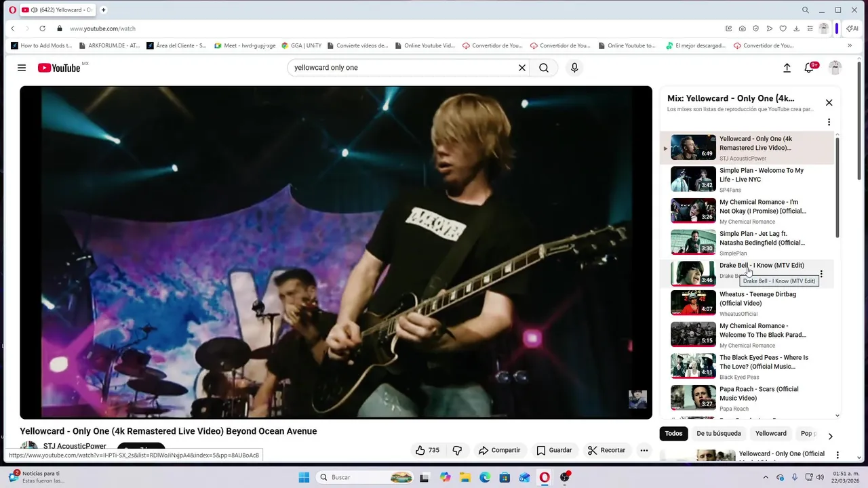
Task: Open File Explorer from the taskbar
Action: 465,477
